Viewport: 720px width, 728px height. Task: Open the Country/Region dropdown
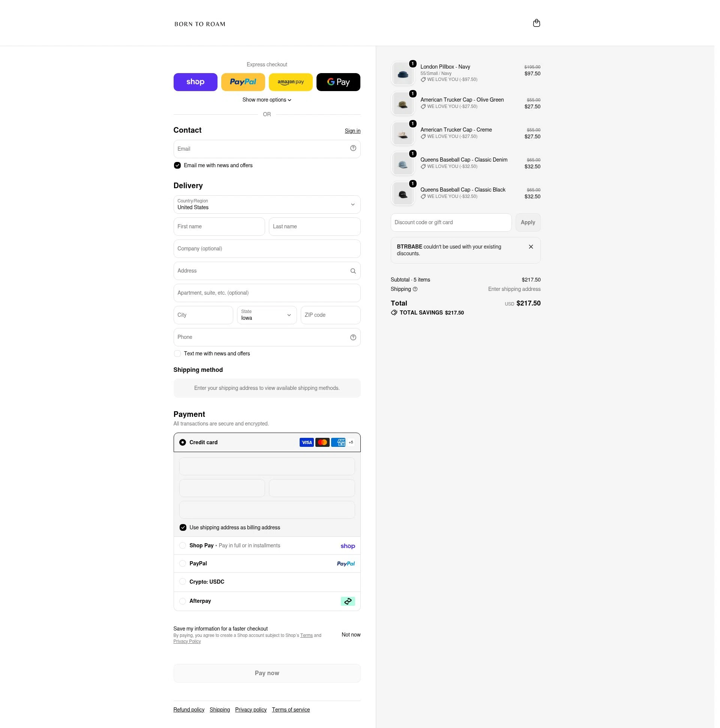[x=267, y=205]
